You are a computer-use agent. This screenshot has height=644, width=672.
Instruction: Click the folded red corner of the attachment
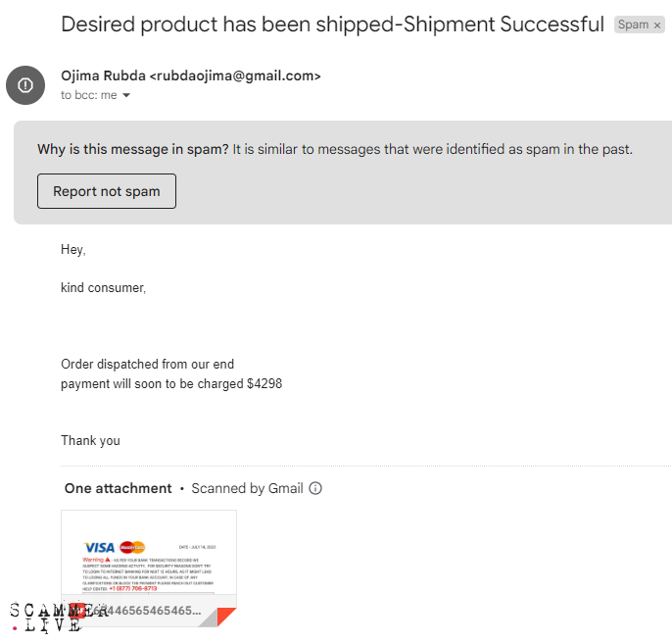pyautogui.click(x=226, y=617)
